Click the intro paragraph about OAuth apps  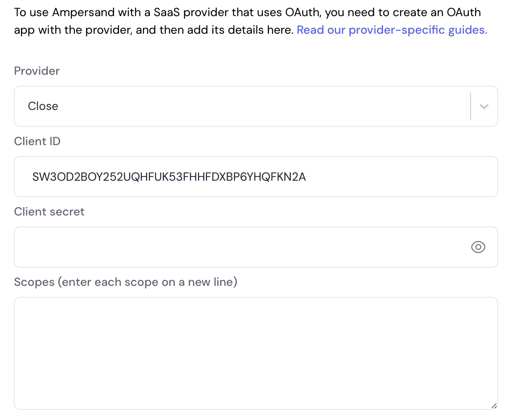coord(251,21)
